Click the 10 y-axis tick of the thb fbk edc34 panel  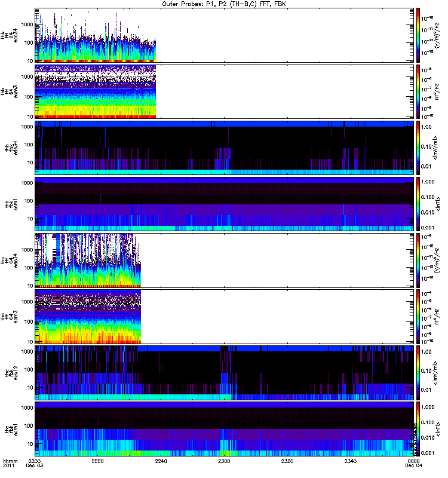pos(30,163)
